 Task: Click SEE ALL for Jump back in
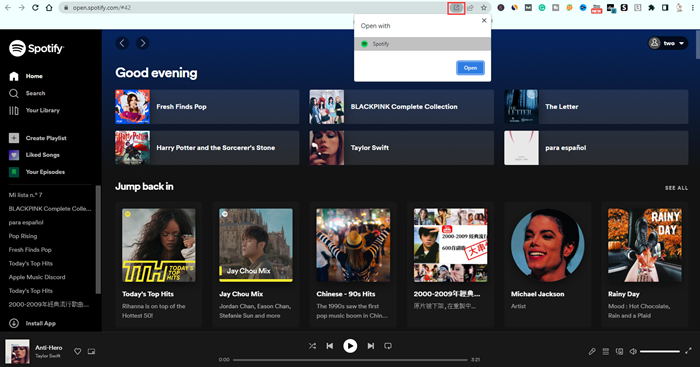(676, 188)
